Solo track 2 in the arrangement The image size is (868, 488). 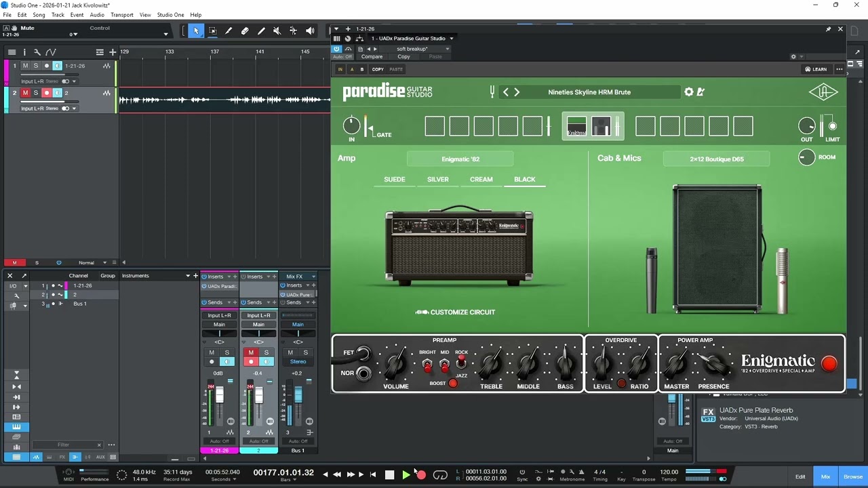click(x=36, y=93)
